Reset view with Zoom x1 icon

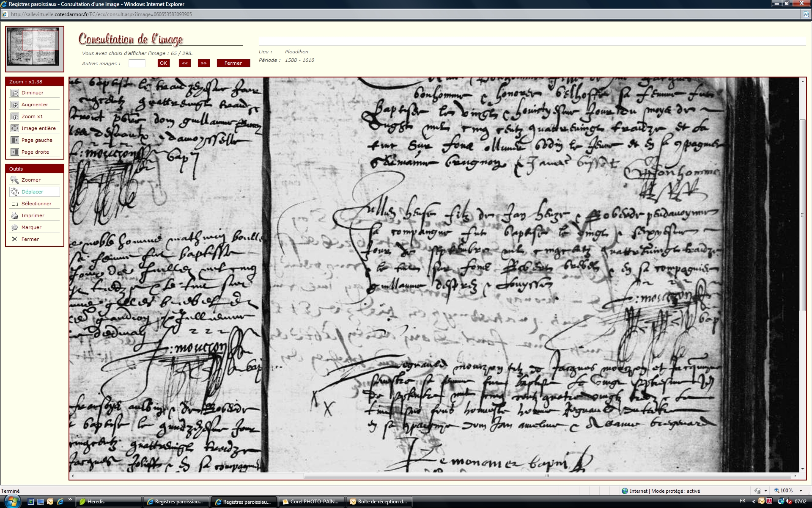click(x=15, y=116)
